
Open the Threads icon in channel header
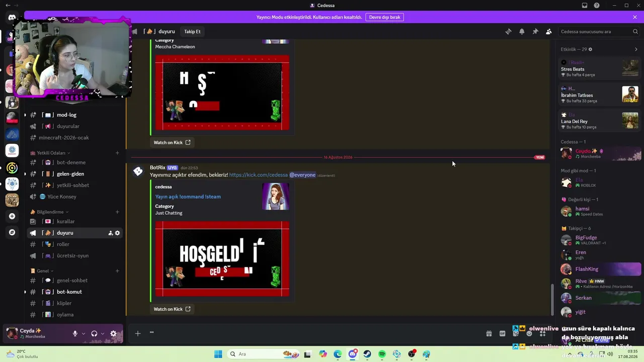pyautogui.click(x=508, y=32)
